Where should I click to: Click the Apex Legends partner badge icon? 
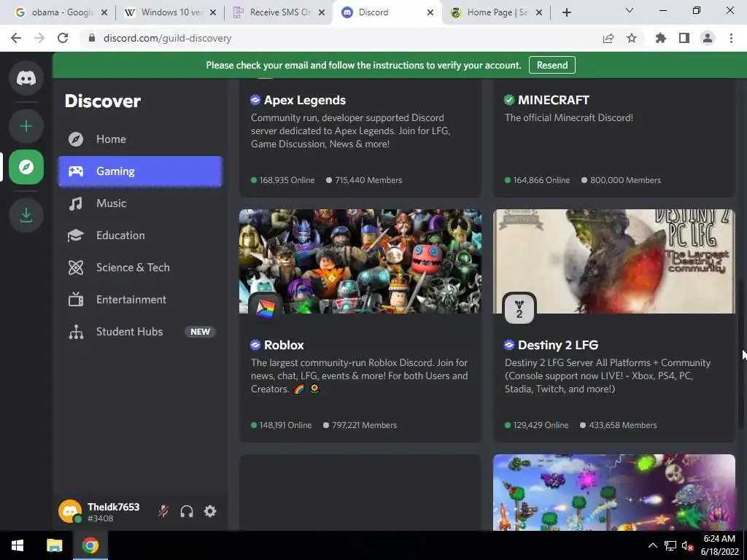click(x=255, y=100)
